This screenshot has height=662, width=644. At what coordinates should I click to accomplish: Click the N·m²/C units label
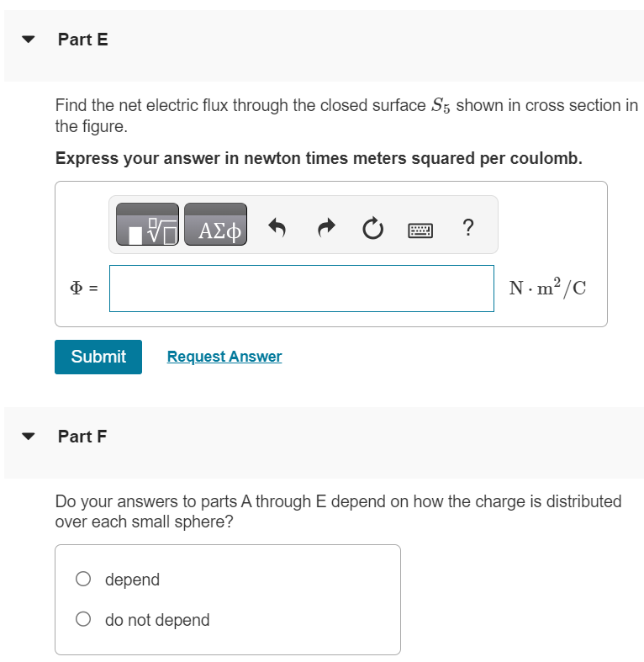coord(547,288)
